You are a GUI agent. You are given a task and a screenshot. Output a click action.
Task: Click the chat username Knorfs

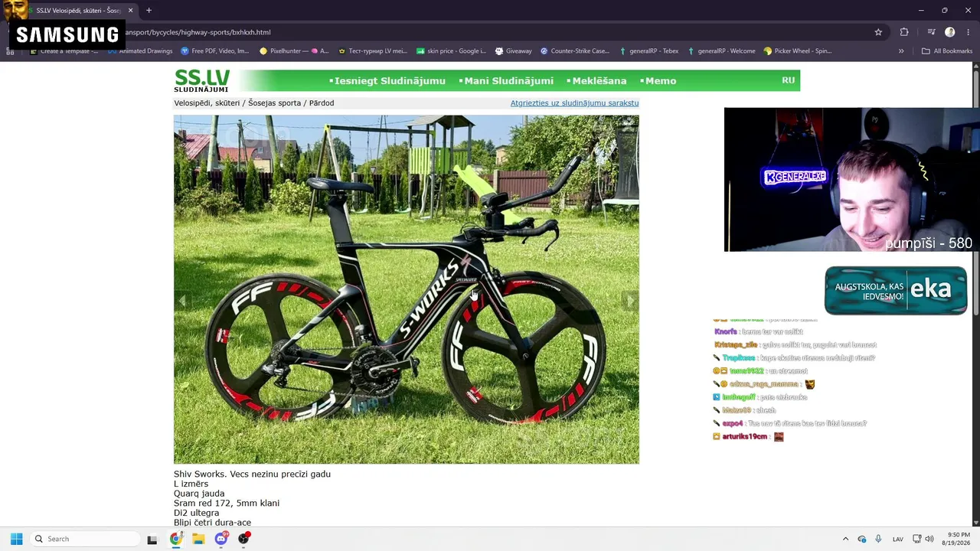[726, 332]
